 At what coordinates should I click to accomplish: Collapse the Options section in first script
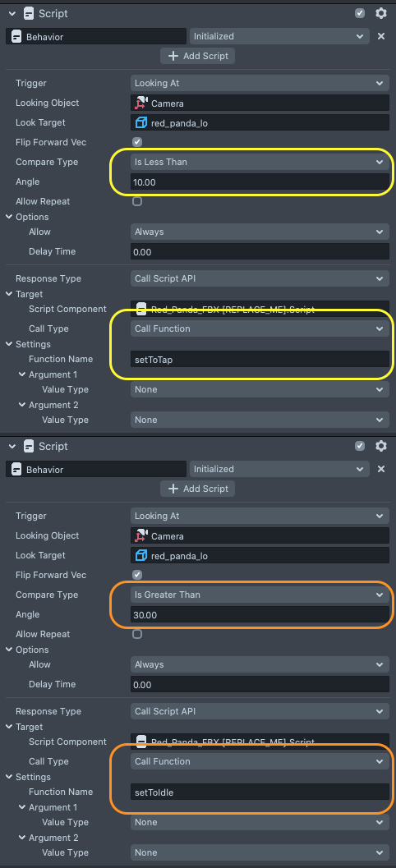pos(9,217)
